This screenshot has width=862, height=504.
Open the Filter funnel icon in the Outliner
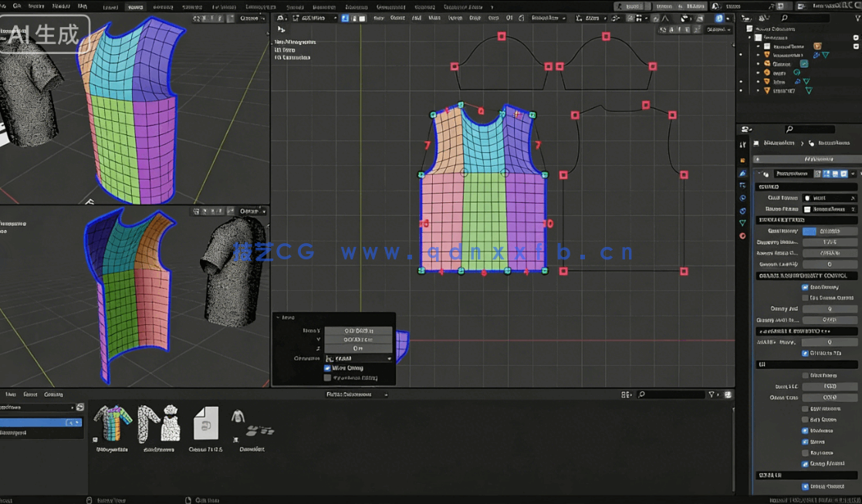coord(857,17)
